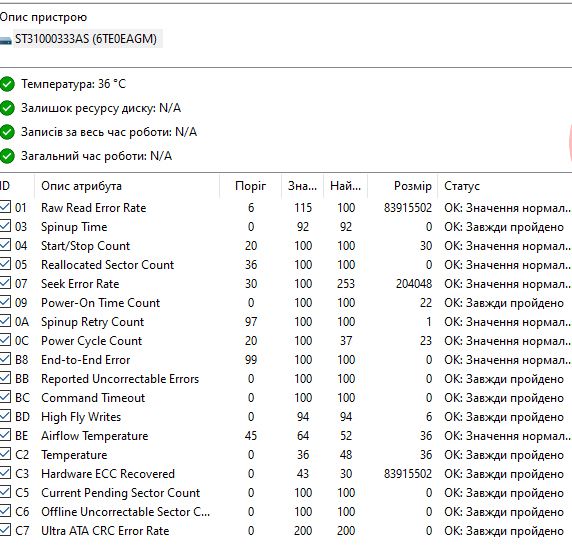Image resolution: width=572 pixels, height=546 pixels.
Task: Select the Reported Uncorrectable Errors attribute name
Action: (x=120, y=379)
